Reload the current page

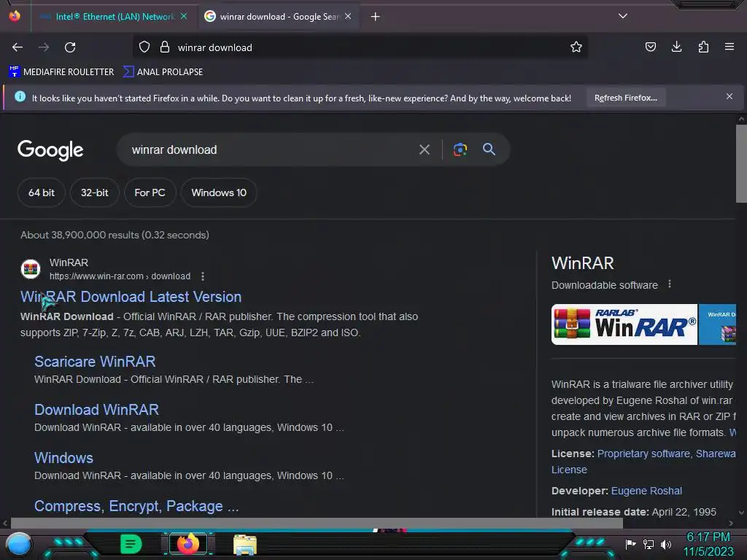pos(70,47)
